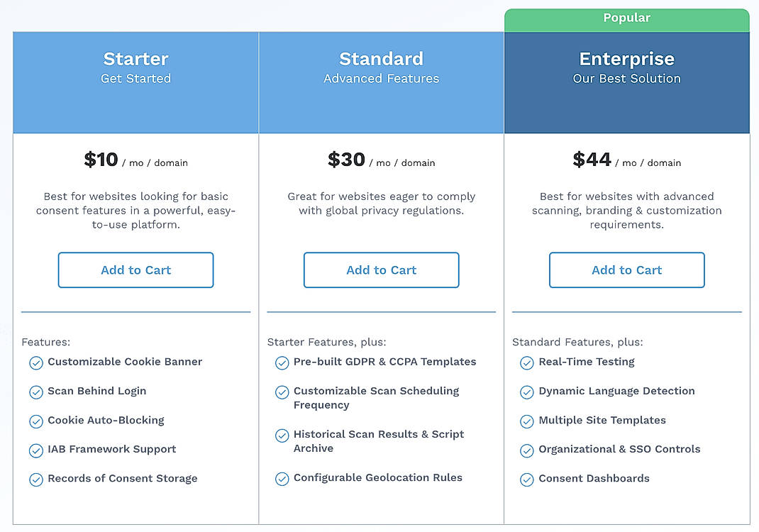Click the checkmark next to Configurable Geolocation Rules
Image resolution: width=759 pixels, height=532 pixels.
(282, 479)
